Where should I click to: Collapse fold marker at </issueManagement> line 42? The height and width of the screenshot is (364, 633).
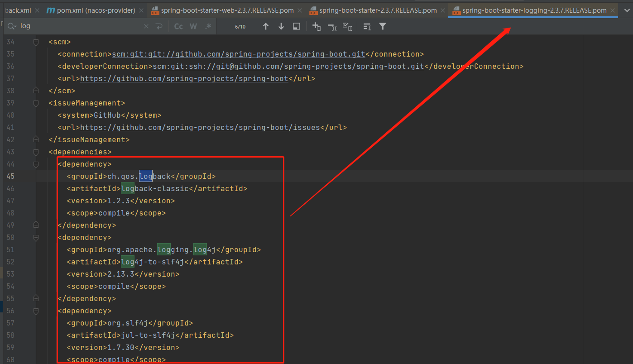point(36,140)
